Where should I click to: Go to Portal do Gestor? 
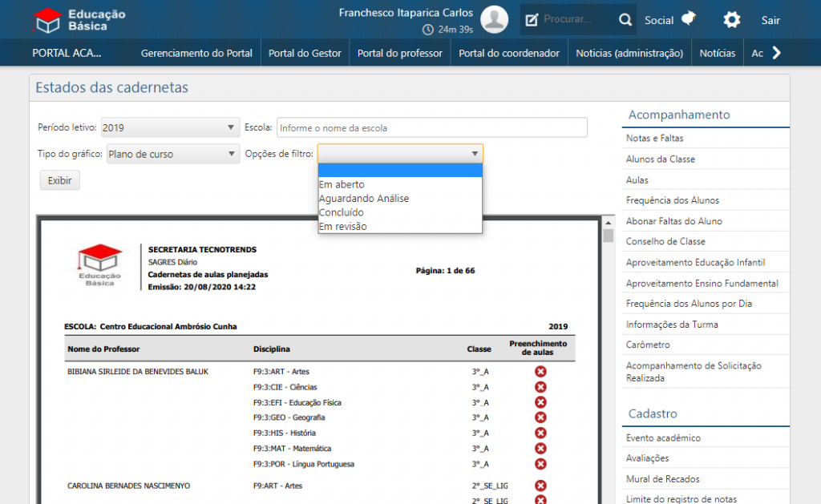pyautogui.click(x=305, y=53)
